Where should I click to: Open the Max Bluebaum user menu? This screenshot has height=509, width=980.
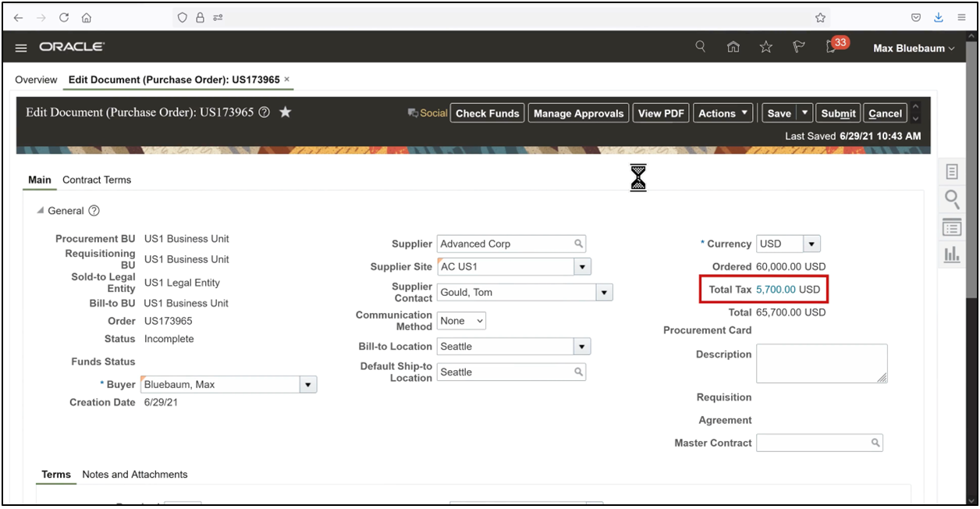pyautogui.click(x=912, y=48)
